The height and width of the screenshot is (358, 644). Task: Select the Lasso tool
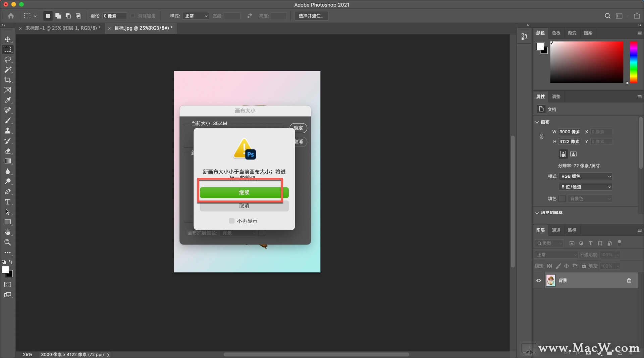8,59
